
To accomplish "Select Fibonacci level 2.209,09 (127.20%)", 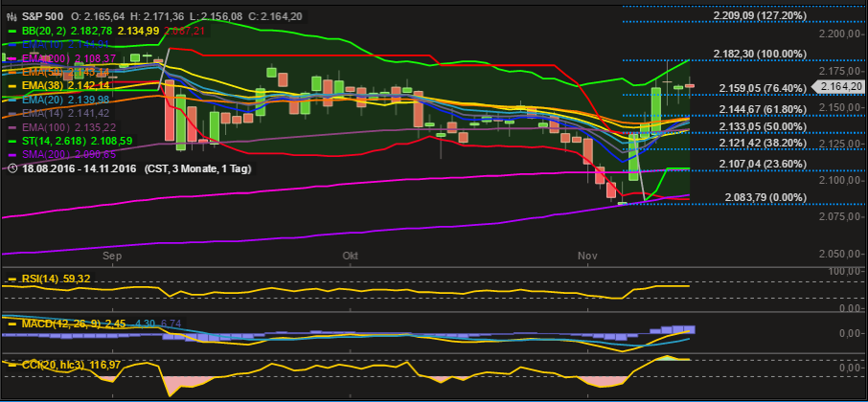I will (x=760, y=16).
